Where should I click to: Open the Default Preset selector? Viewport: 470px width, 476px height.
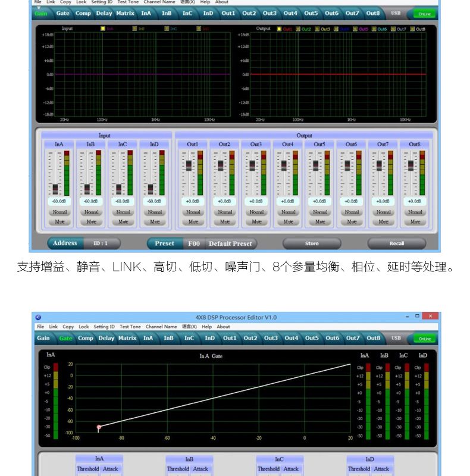coord(230,243)
